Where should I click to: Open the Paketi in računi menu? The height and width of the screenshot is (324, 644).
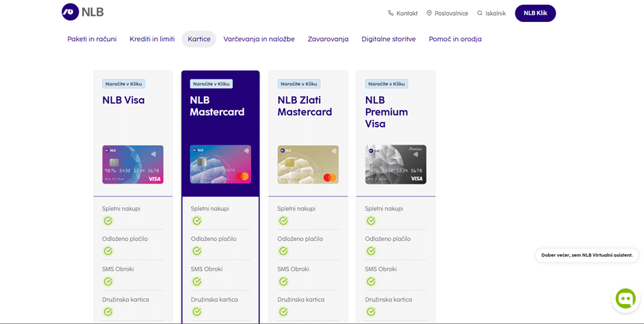[x=92, y=39]
